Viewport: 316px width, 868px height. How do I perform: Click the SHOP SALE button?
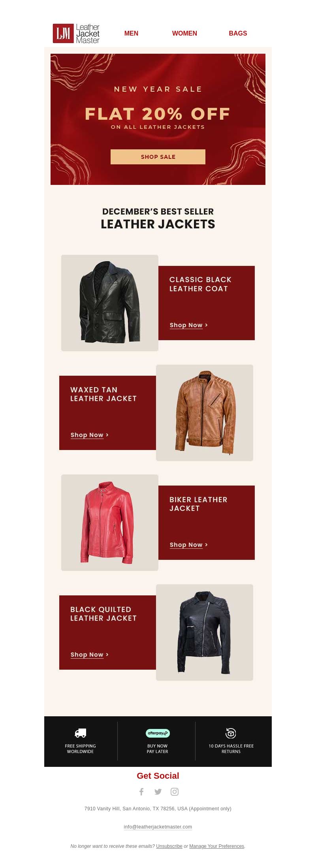pos(158,157)
